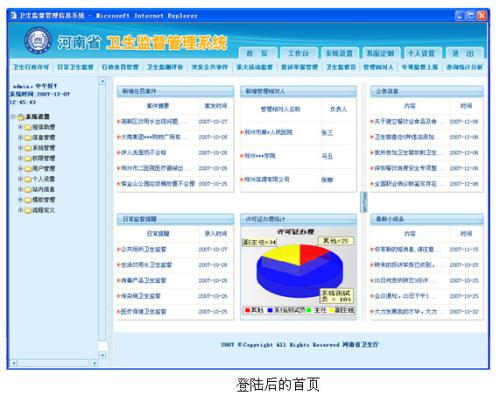The height and width of the screenshot is (396, 500).
Task: Open the 卫生监测评价 menu
Action: pyautogui.click(x=165, y=67)
